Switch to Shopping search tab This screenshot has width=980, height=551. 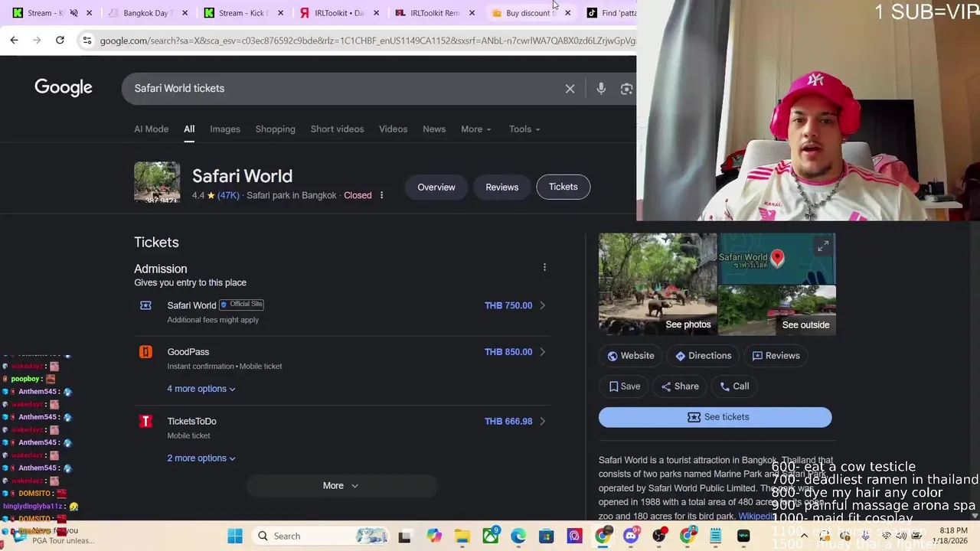coord(275,129)
